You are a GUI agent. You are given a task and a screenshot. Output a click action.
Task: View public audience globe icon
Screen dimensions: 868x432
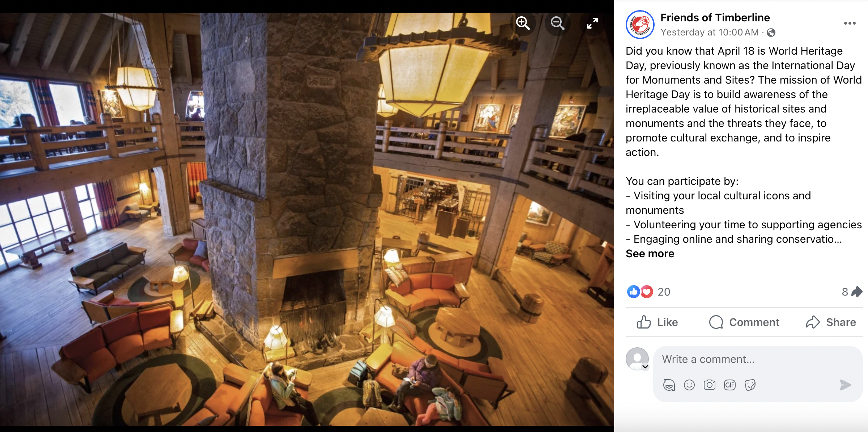tap(771, 33)
